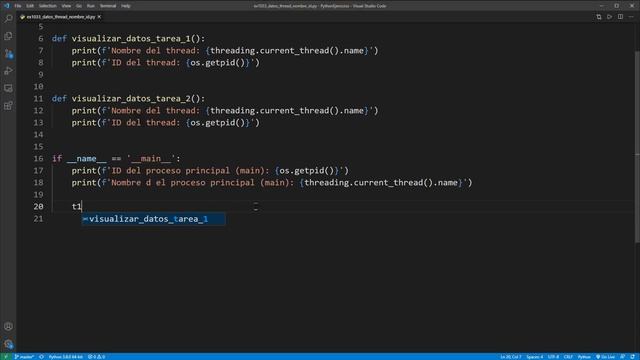Click 't1' on line 20
This screenshot has height=360, width=640.
click(77, 207)
